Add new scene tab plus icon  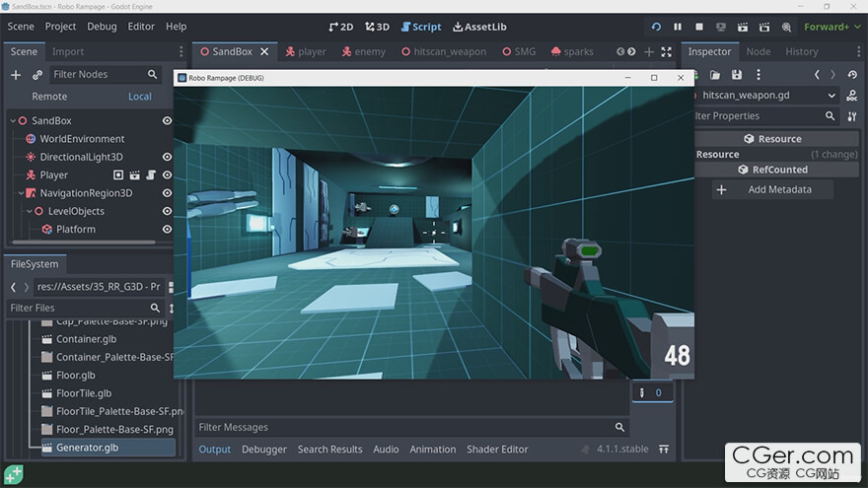click(x=649, y=51)
